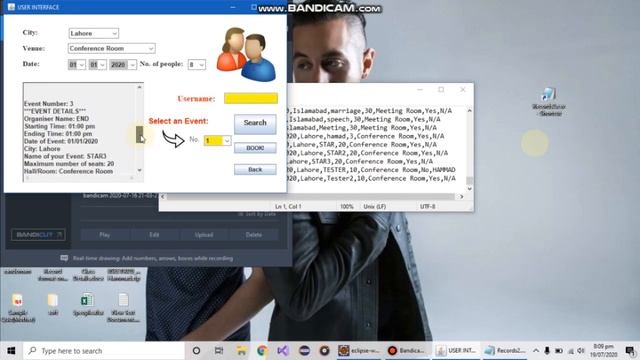Click the Notepad horizontal scroll-left arrow
The height and width of the screenshot is (360, 640).
[x=163, y=197]
